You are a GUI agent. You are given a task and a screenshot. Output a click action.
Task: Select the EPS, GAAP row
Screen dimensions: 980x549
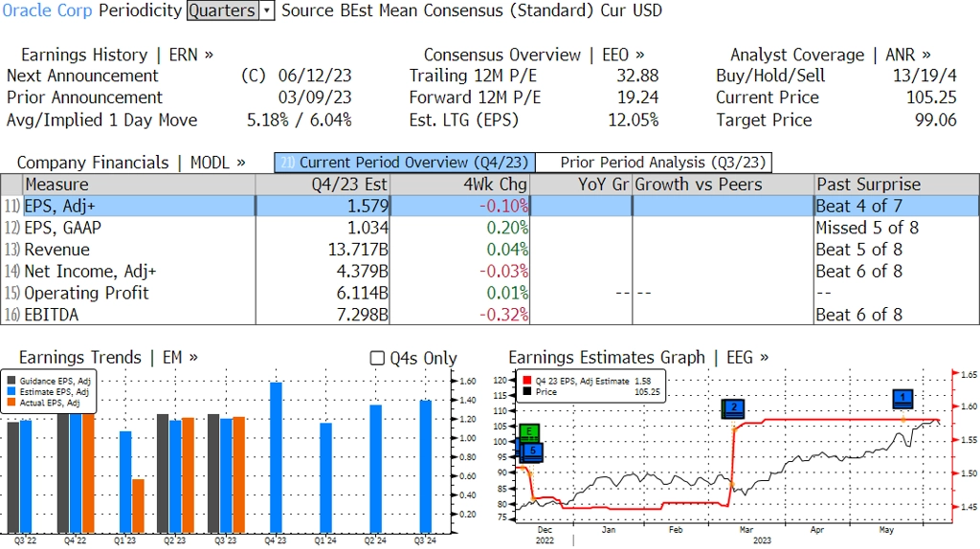coord(490,228)
